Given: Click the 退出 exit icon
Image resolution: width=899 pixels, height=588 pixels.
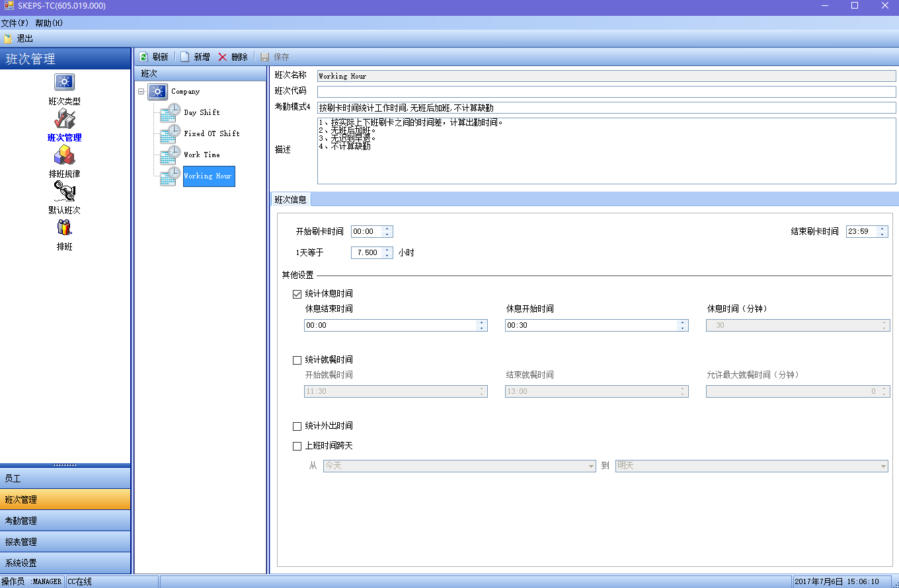Looking at the screenshot, I should 8,39.
